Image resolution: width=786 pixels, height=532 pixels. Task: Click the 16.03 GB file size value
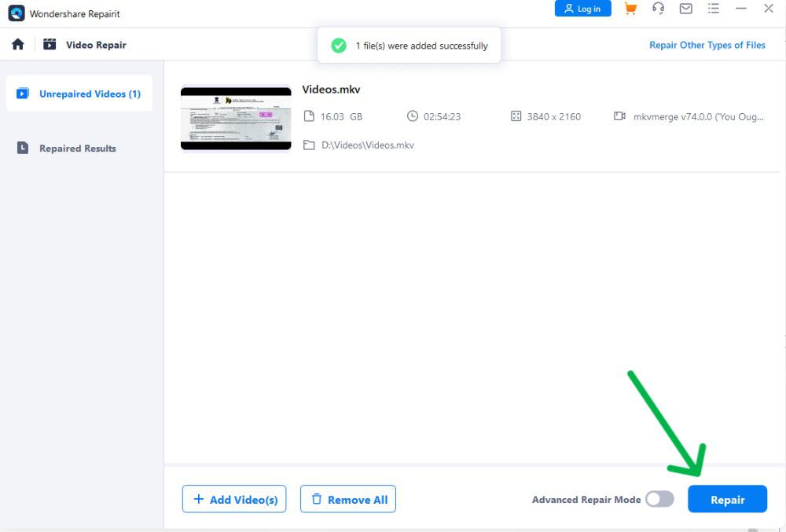point(341,117)
